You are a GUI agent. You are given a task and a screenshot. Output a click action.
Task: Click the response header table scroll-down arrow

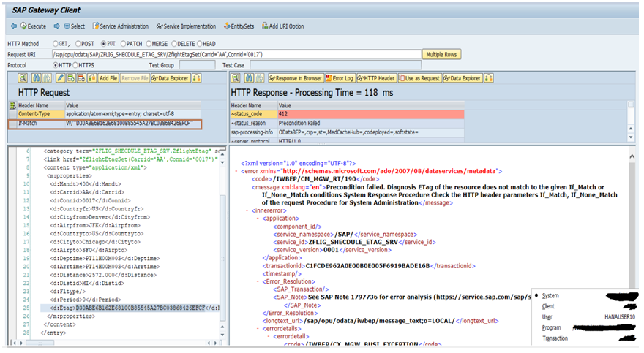click(632, 137)
